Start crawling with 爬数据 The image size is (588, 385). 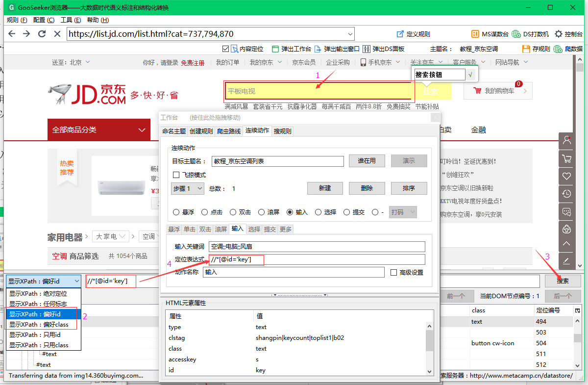coord(568,49)
